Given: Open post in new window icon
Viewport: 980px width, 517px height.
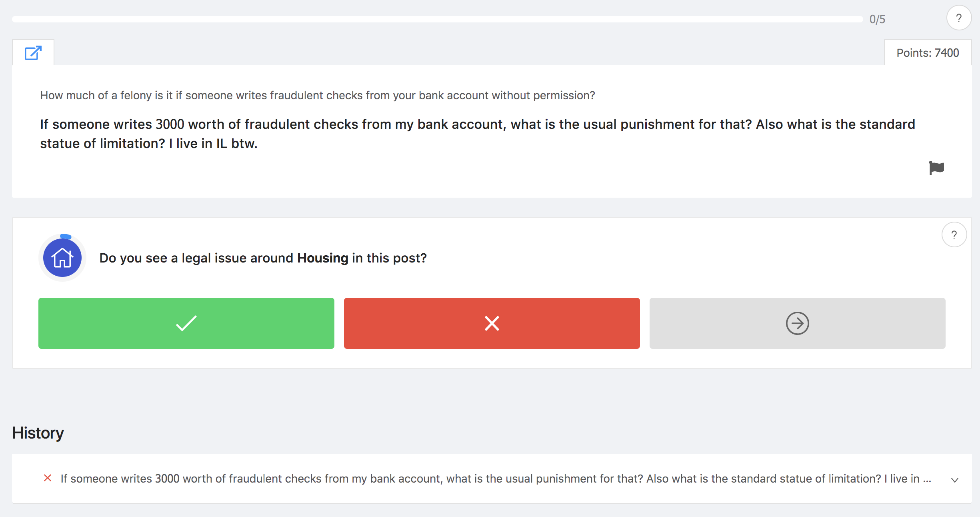Looking at the screenshot, I should point(33,53).
